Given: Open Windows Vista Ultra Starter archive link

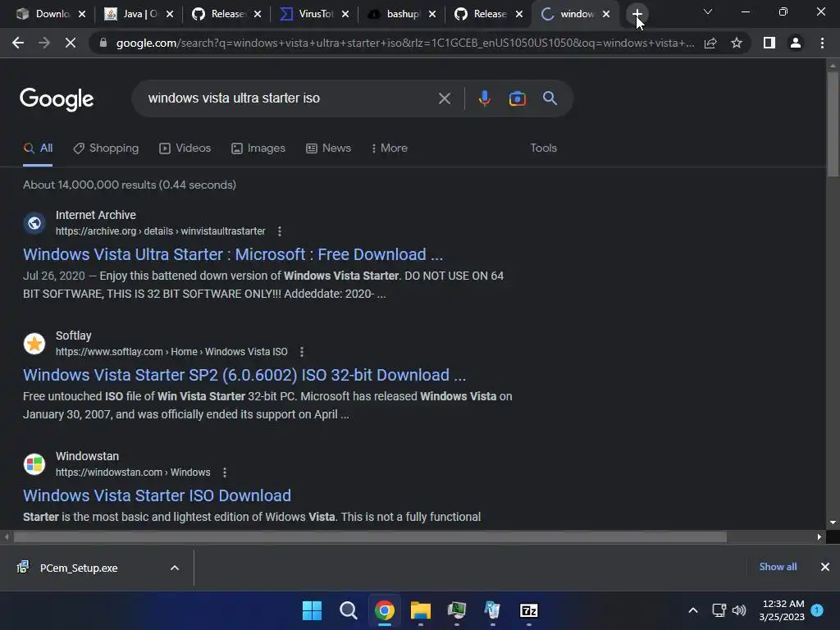Looking at the screenshot, I should pos(233,254).
